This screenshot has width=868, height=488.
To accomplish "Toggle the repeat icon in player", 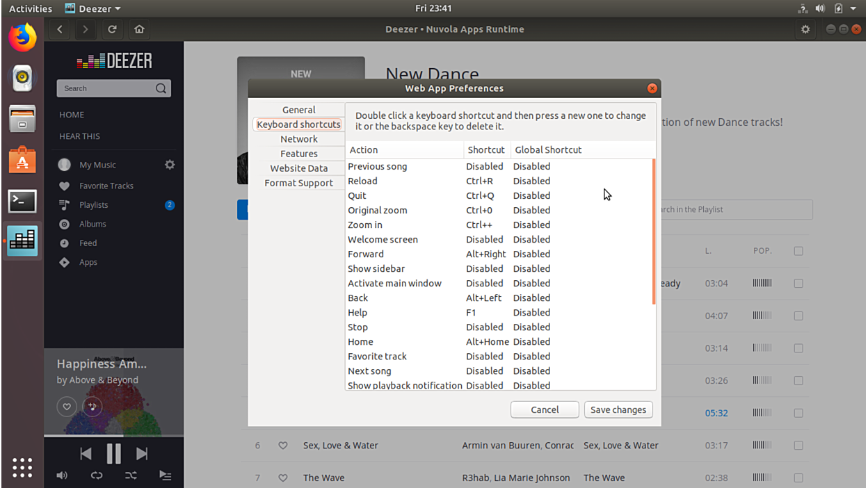I will pos(97,475).
